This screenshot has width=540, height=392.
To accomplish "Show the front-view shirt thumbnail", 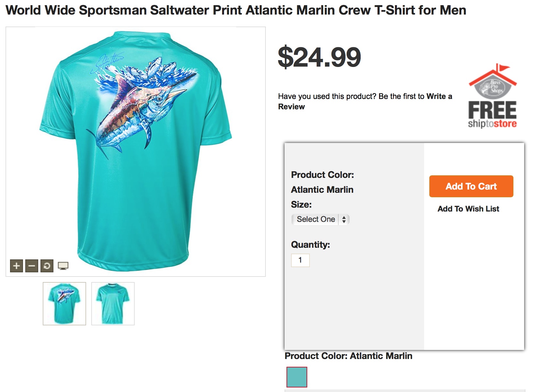I will click(113, 303).
